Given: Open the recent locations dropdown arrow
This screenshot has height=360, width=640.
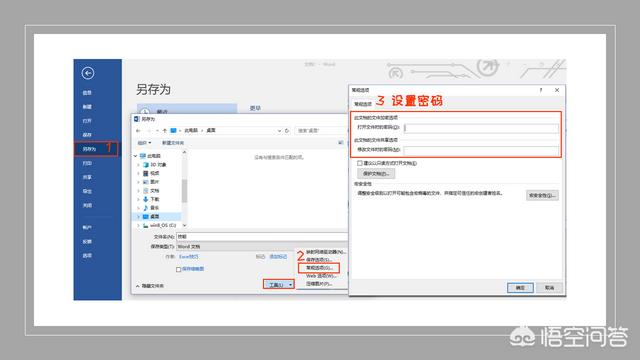Looking at the screenshot, I should click(157, 131).
